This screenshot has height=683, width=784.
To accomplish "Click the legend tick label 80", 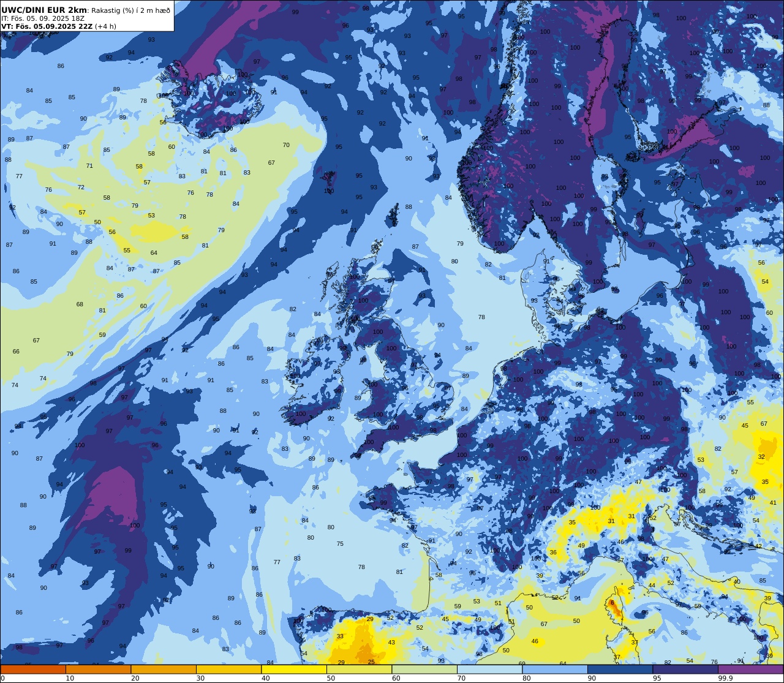I will point(526,678).
